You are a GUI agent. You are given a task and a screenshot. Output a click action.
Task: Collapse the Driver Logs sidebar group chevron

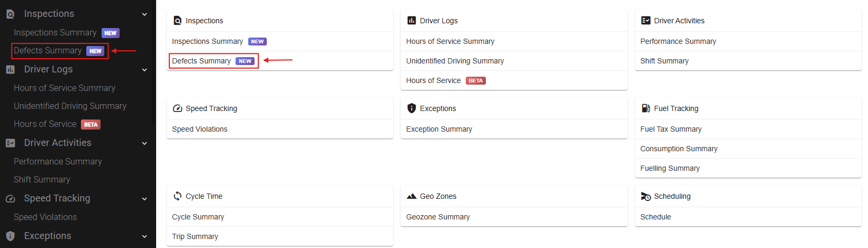coord(144,70)
